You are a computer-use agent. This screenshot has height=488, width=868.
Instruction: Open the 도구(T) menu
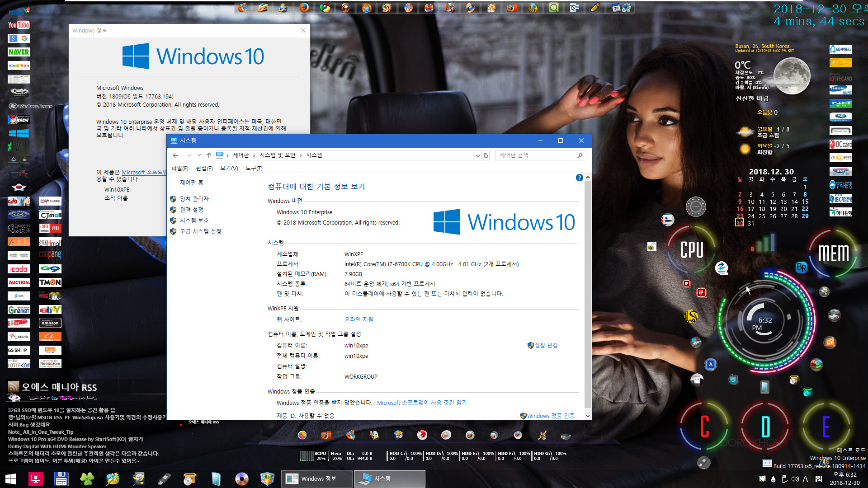pos(254,168)
